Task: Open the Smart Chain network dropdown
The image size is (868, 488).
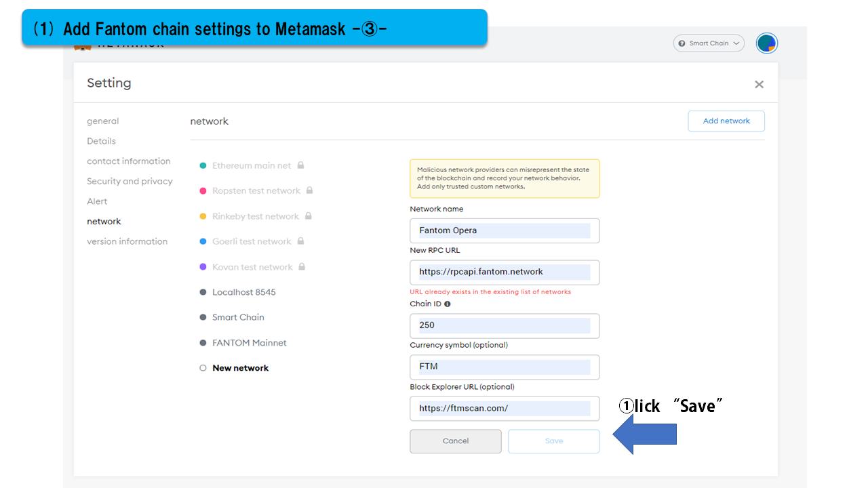Action: (x=709, y=43)
